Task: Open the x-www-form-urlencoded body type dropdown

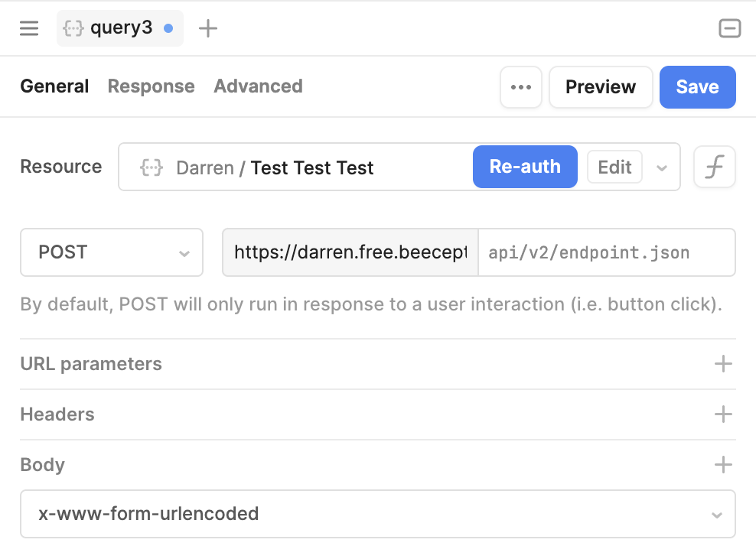Action: click(x=378, y=514)
